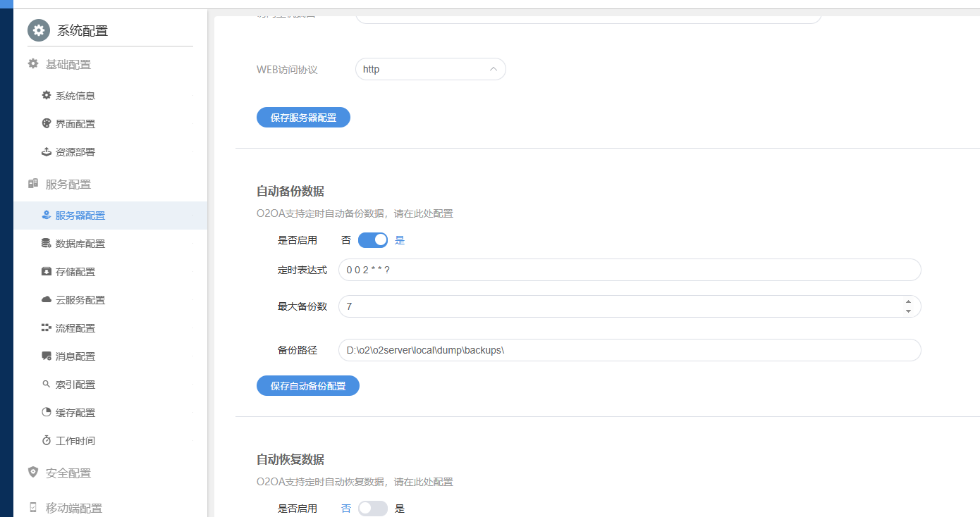Click the workflow icon for 流程配置
This screenshot has height=517, width=980.
click(47, 328)
